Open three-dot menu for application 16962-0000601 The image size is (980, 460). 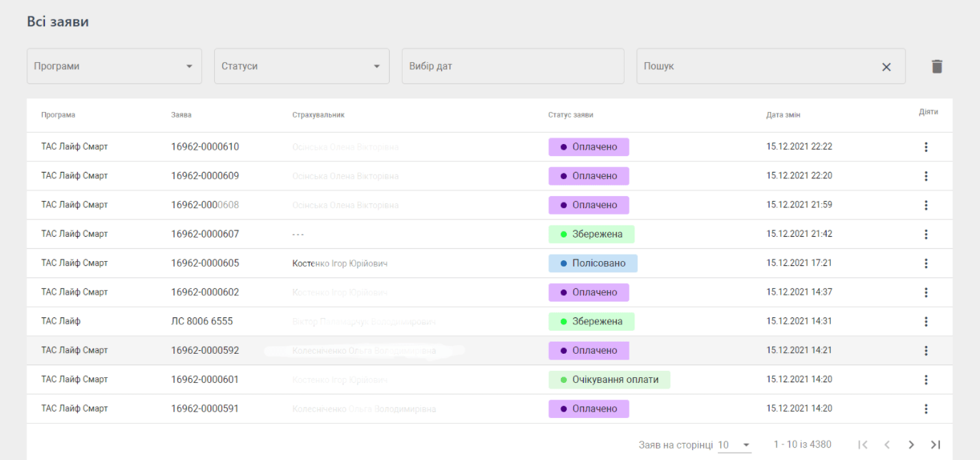[x=926, y=379]
